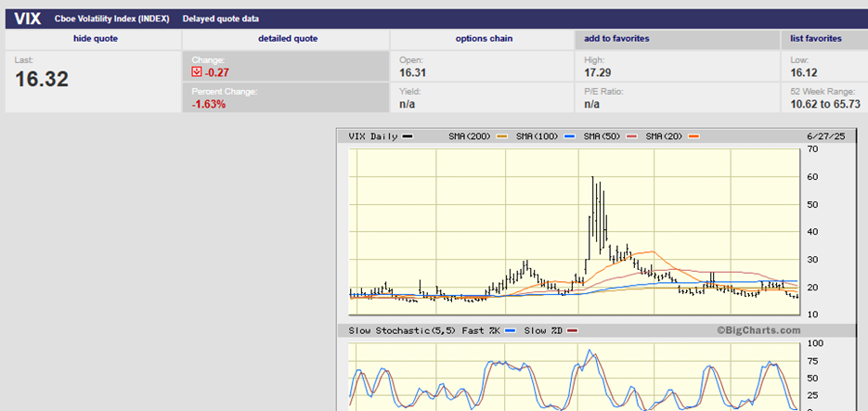Image resolution: width=868 pixels, height=411 pixels.
Task: Click the 52 week range 10.62 to 65.73
Action: (825, 104)
